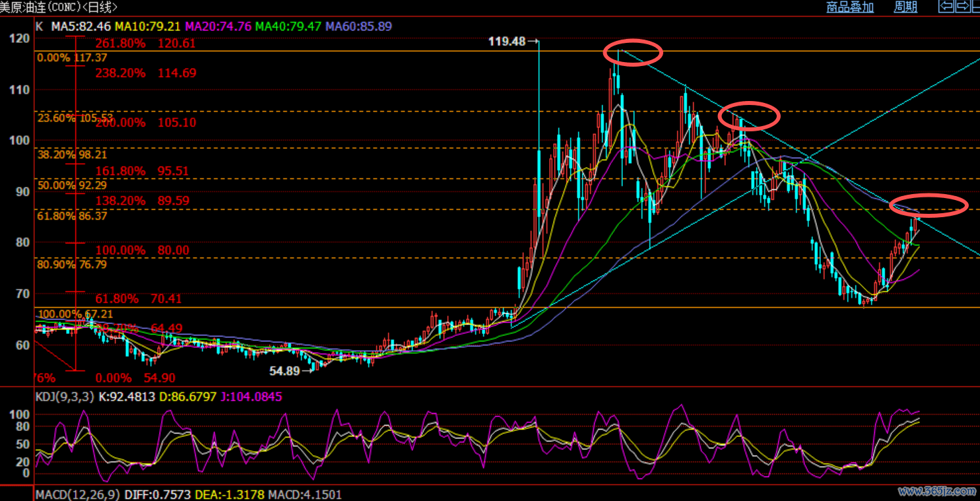Screen dimensions: 980x501
Task: Select the yellow MA10:79.21 indicator label
Action: coord(148,27)
